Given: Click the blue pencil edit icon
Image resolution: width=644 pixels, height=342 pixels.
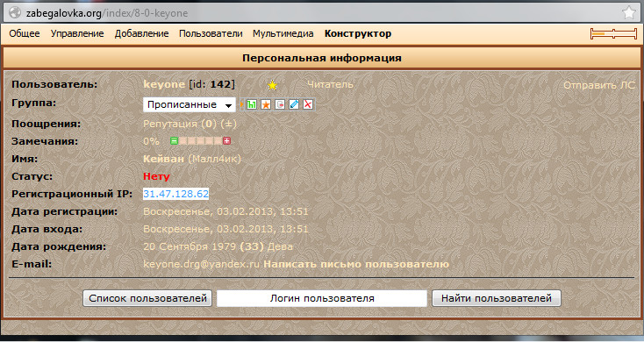Looking at the screenshot, I should click(x=294, y=104).
